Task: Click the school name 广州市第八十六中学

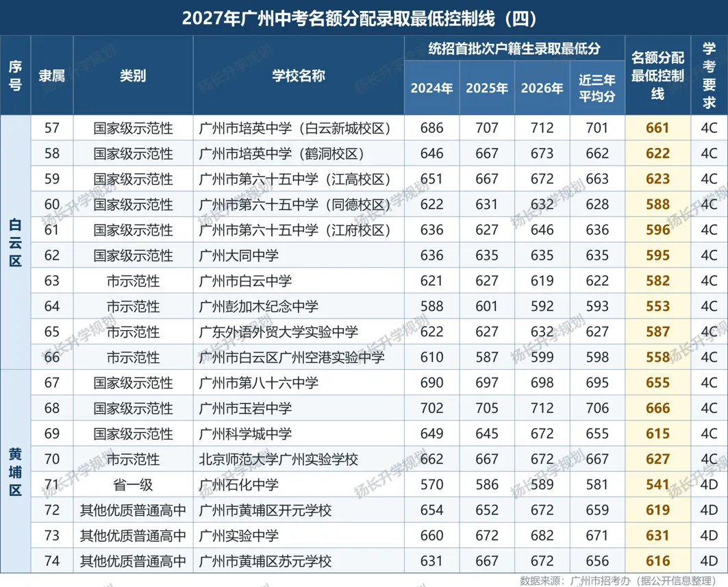Action: (259, 383)
